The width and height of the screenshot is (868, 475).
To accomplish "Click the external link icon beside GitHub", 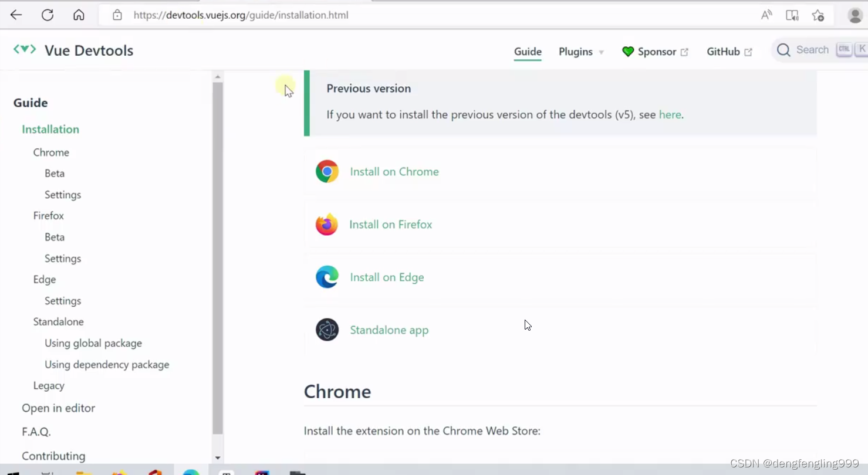I will coord(748,52).
